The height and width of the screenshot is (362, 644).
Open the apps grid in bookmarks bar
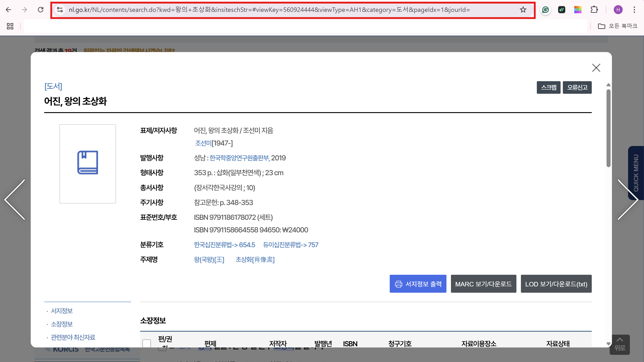(10, 26)
